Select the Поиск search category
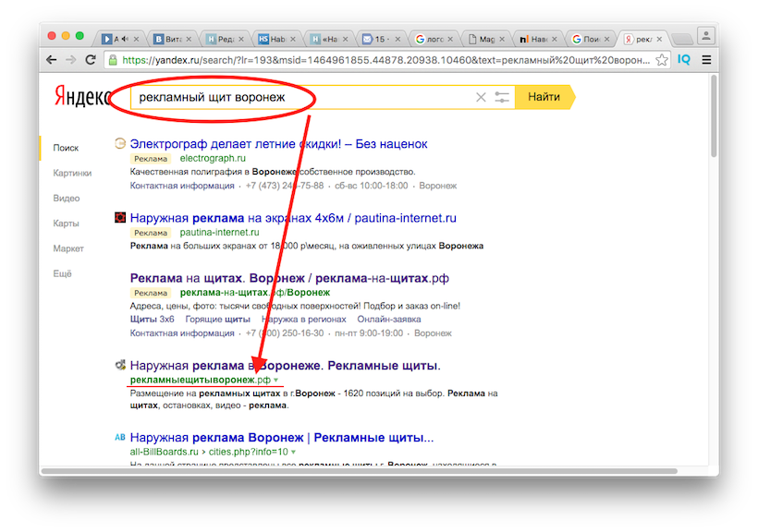758x532 pixels. [x=66, y=148]
